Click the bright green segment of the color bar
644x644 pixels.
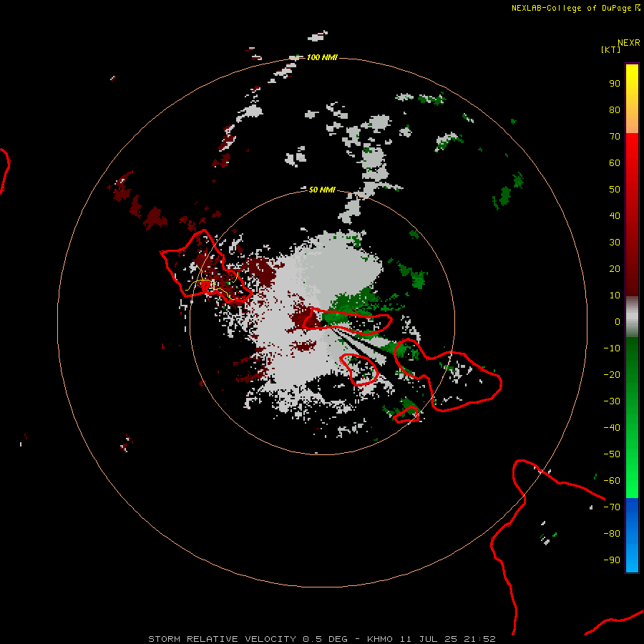pos(632,417)
